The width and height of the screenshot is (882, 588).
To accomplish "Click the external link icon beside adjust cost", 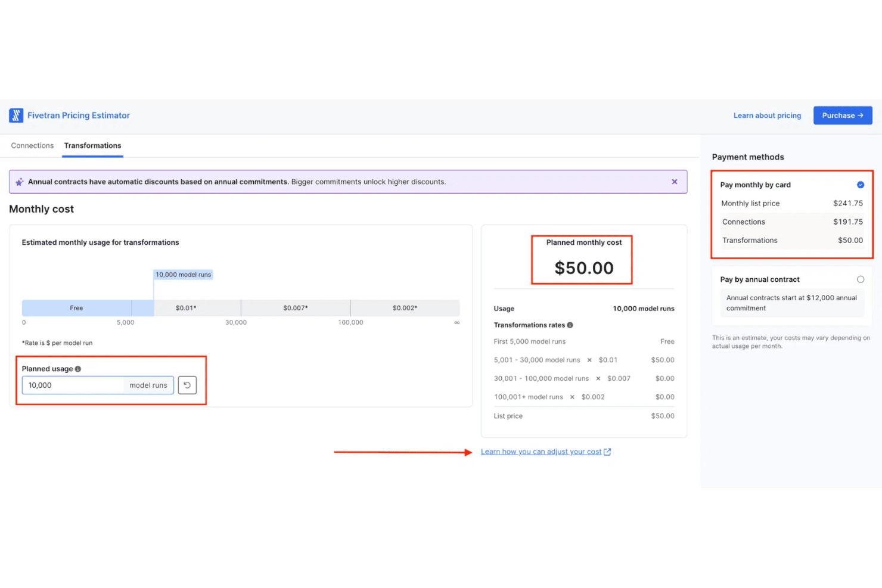I will coord(607,452).
